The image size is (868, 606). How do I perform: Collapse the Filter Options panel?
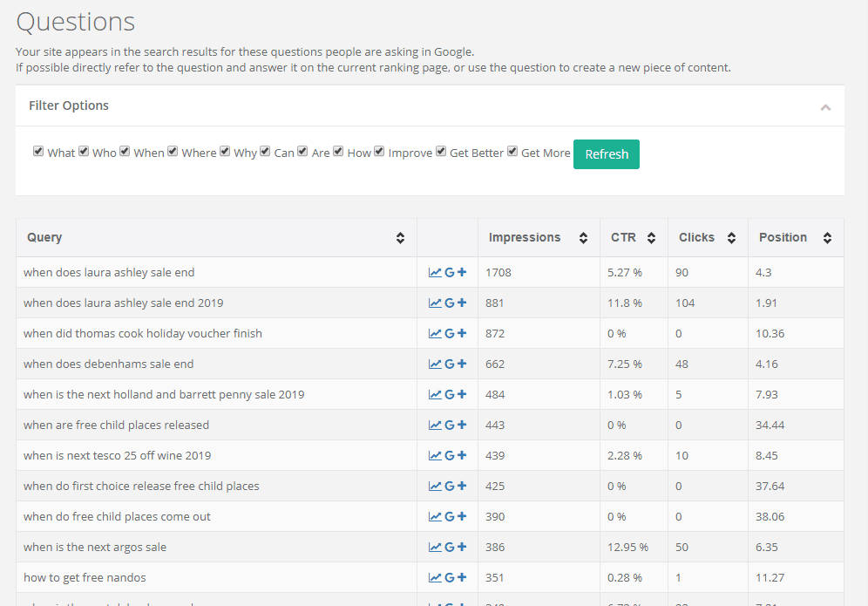click(x=825, y=106)
